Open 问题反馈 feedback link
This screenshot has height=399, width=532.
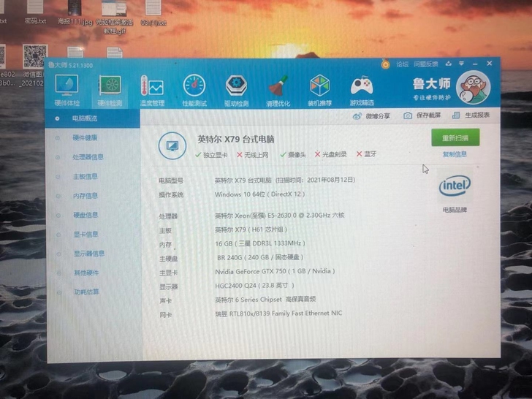pyautogui.click(x=426, y=64)
